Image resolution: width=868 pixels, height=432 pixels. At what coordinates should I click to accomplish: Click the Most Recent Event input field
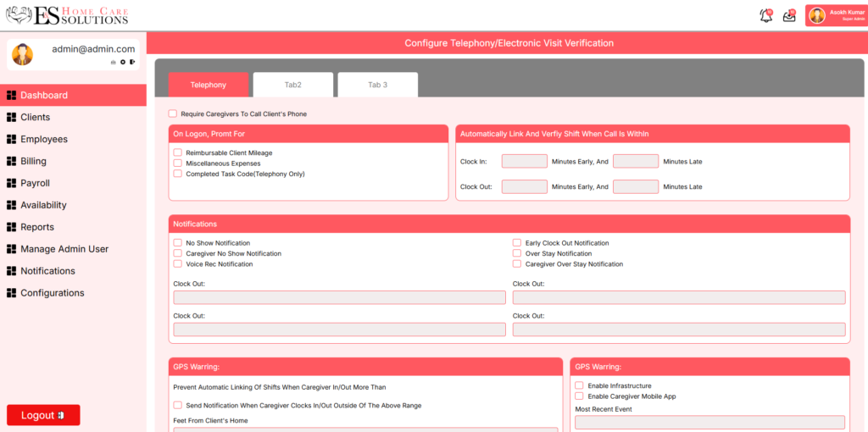709,422
